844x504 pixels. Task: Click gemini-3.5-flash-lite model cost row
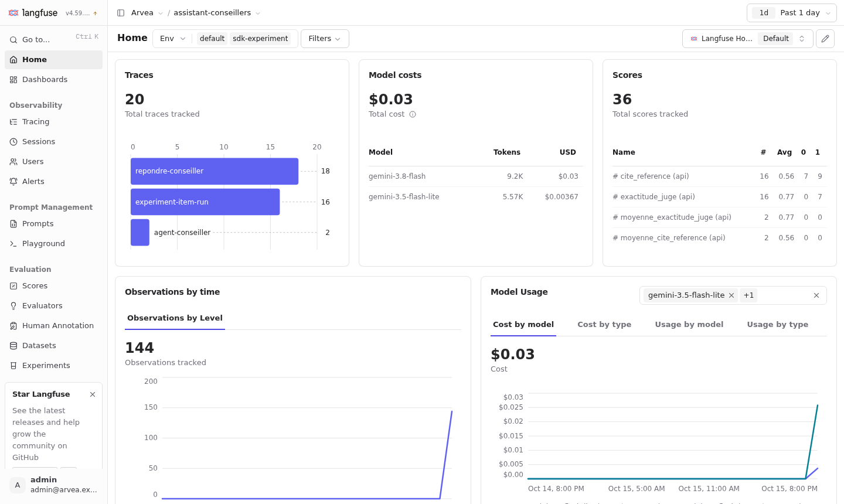coord(475,197)
